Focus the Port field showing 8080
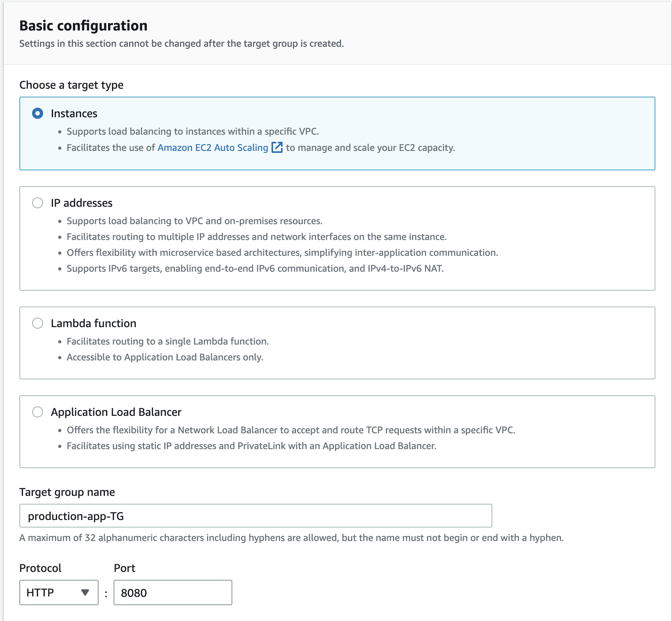This screenshot has height=621, width=672. (173, 592)
